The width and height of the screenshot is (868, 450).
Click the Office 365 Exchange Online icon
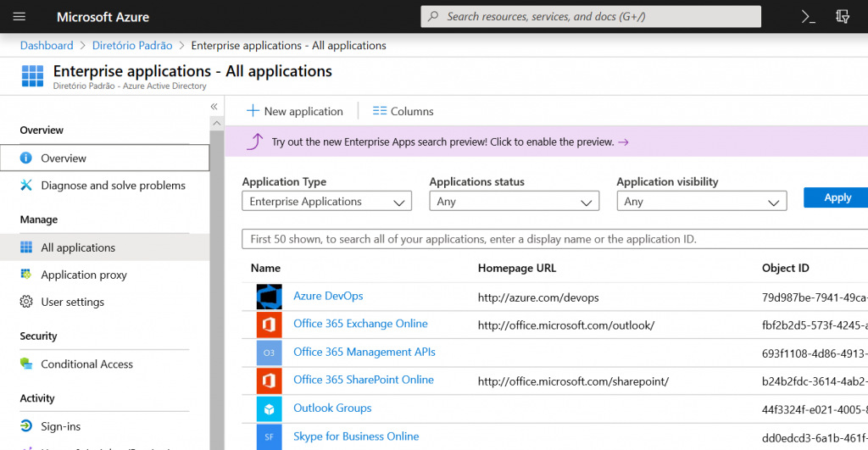click(x=269, y=325)
